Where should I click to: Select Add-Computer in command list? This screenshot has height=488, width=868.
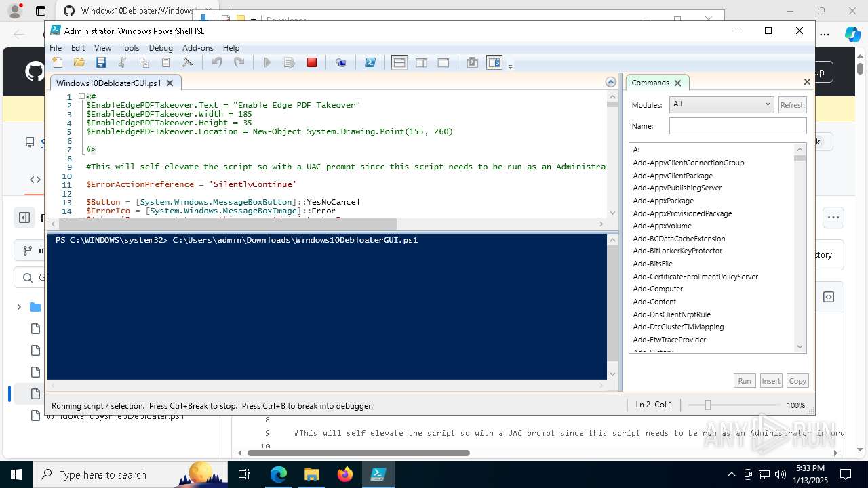pyautogui.click(x=658, y=289)
